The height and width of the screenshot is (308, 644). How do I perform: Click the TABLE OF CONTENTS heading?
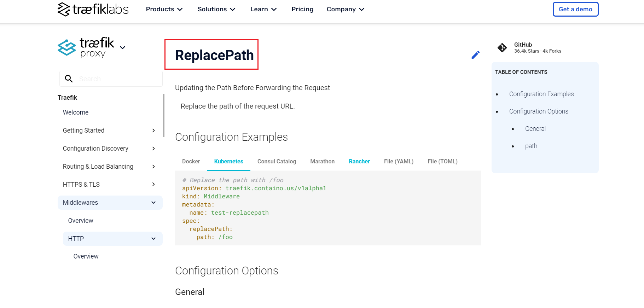(x=521, y=72)
